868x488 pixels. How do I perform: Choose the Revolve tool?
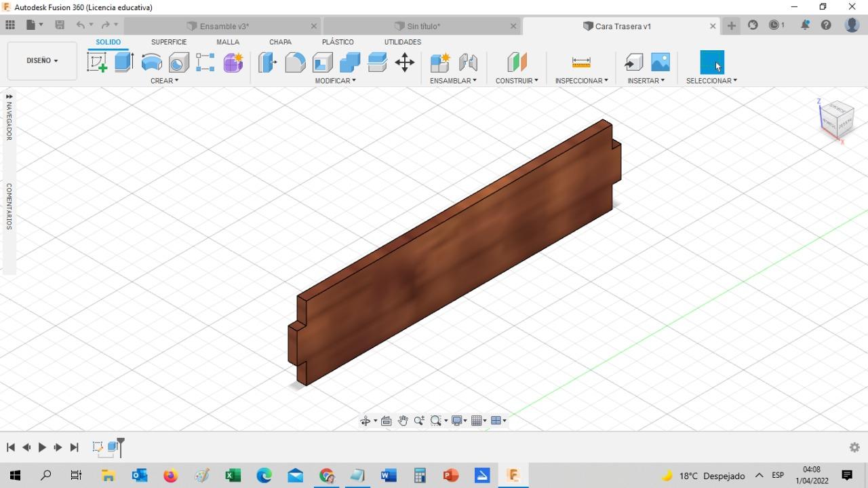click(151, 62)
